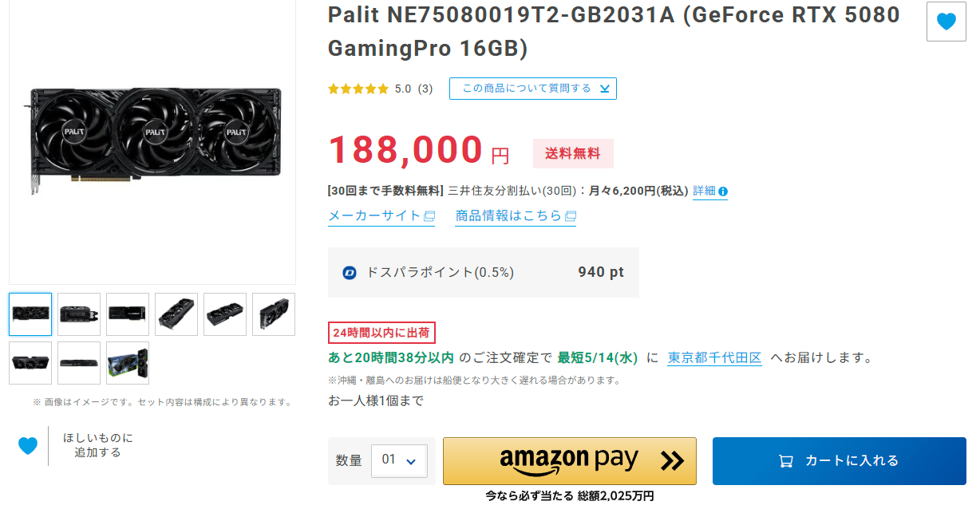Expand この商品について質問する
The image size is (980, 513).
coord(533,89)
